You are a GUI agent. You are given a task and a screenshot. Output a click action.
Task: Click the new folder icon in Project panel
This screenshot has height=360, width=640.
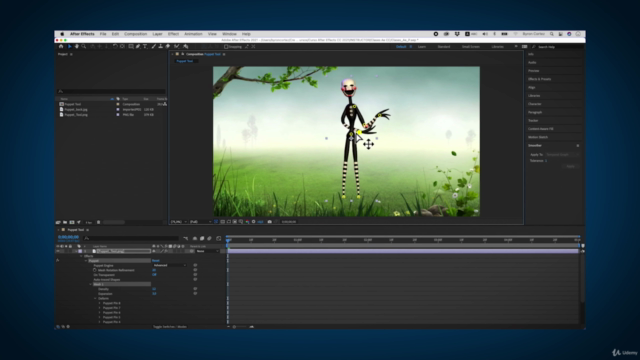pyautogui.click(x=65, y=222)
